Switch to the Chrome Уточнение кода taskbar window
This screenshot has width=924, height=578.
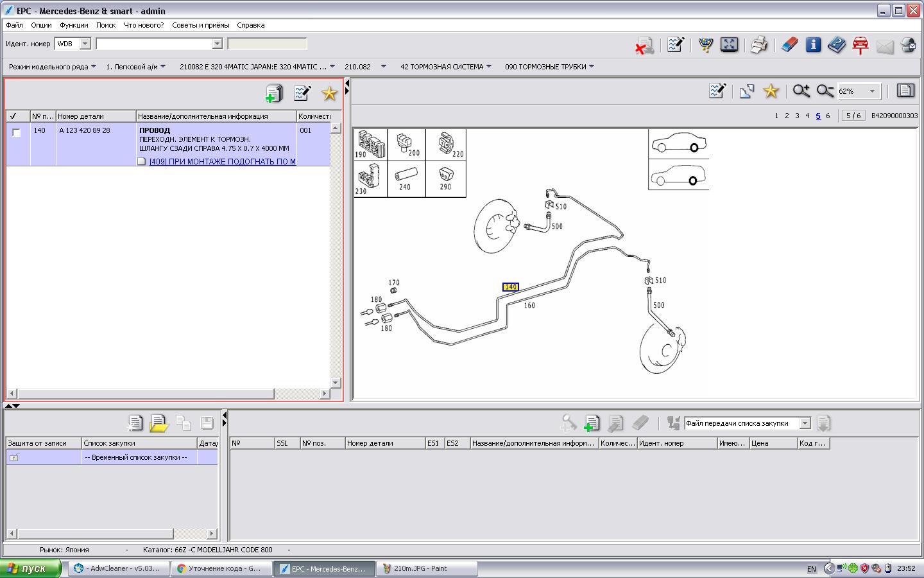tap(222, 568)
